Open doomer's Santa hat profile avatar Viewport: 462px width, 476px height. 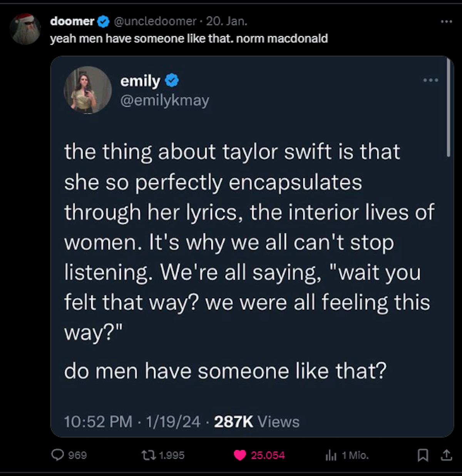pyautogui.click(x=25, y=29)
